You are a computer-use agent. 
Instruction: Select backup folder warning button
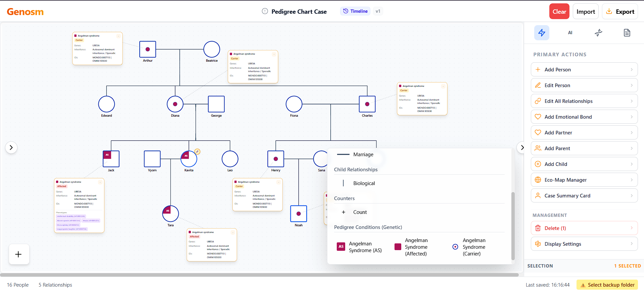pos(607,285)
